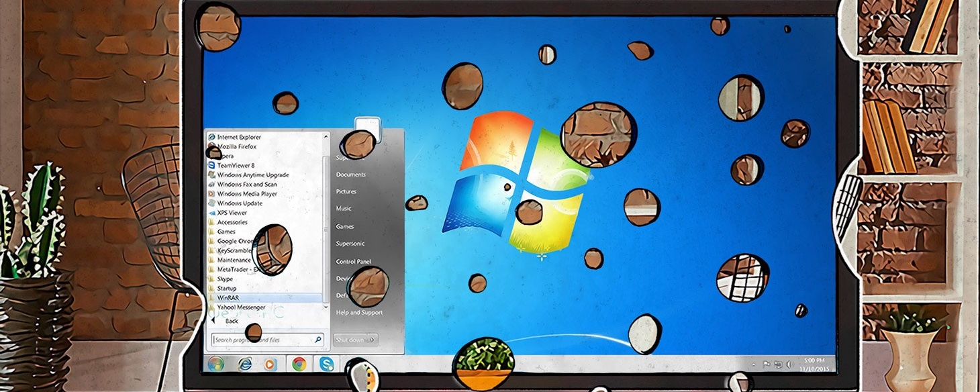Open Skype from the taskbar
The width and height of the screenshot is (980, 392).
[x=327, y=364]
